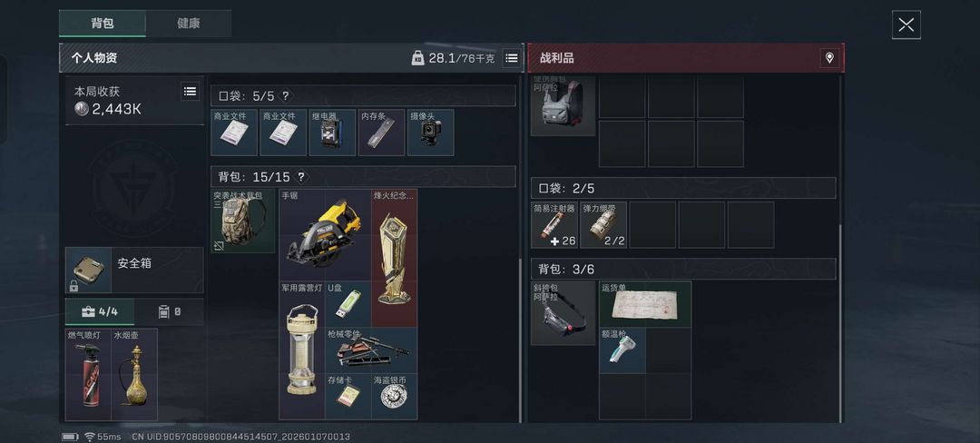This screenshot has width=980, height=443.
Task: Open the 安全箱 secure container
Action: point(134,270)
